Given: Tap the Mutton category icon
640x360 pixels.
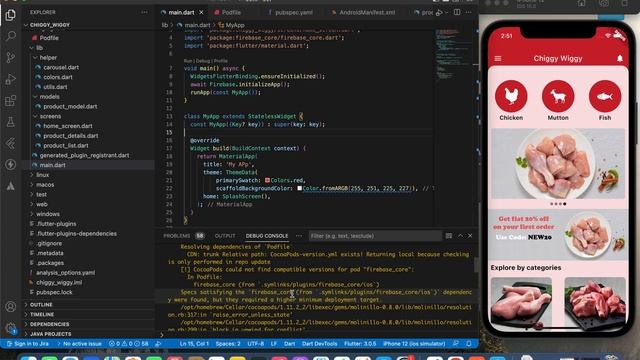Looking at the screenshot, I should (558, 96).
